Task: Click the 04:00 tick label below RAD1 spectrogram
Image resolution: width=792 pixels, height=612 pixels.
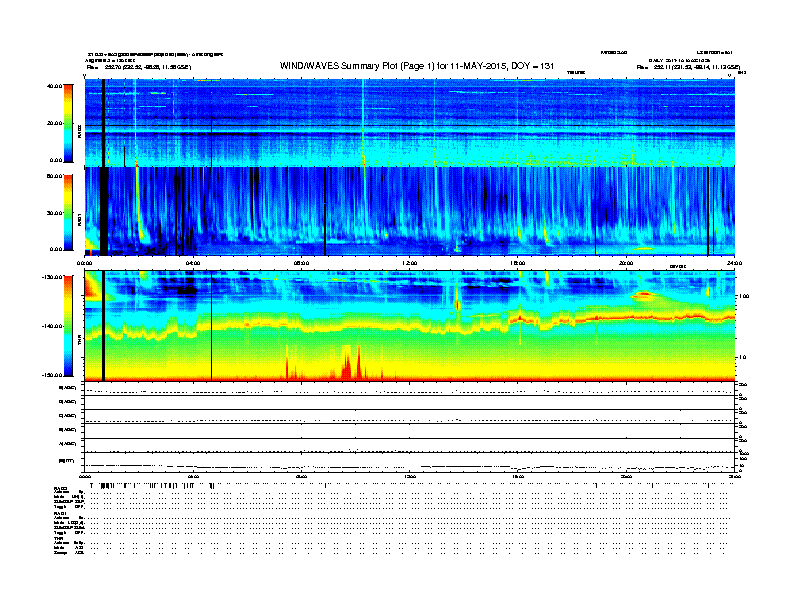Action: [x=193, y=263]
